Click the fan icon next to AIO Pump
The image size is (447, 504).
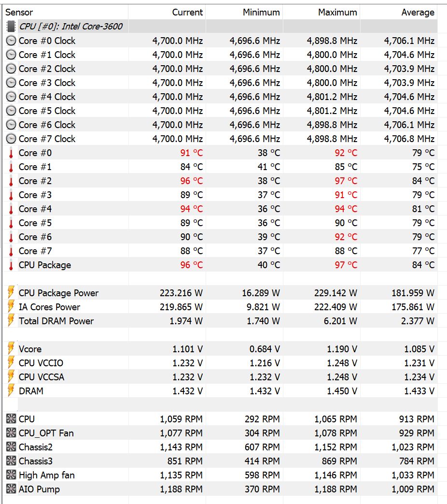pyautogui.click(x=11, y=489)
